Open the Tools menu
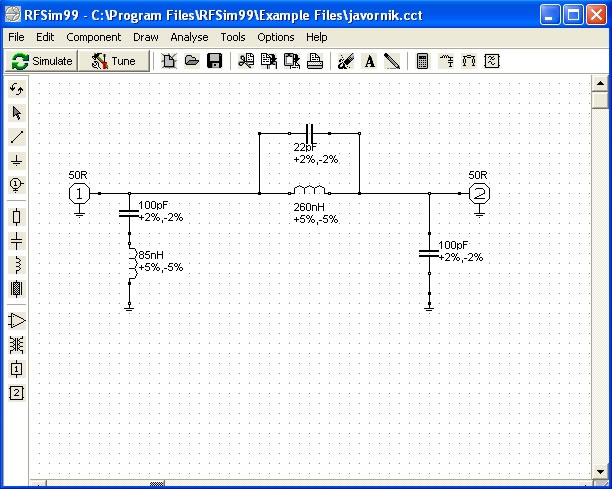 pos(233,37)
